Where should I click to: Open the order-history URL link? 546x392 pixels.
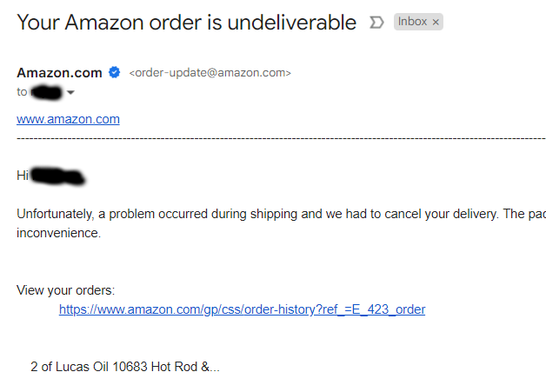click(242, 309)
